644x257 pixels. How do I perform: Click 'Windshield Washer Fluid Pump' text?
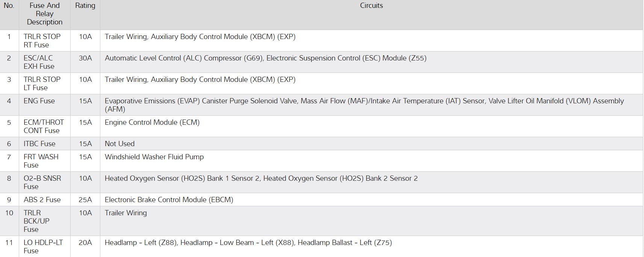(x=154, y=157)
